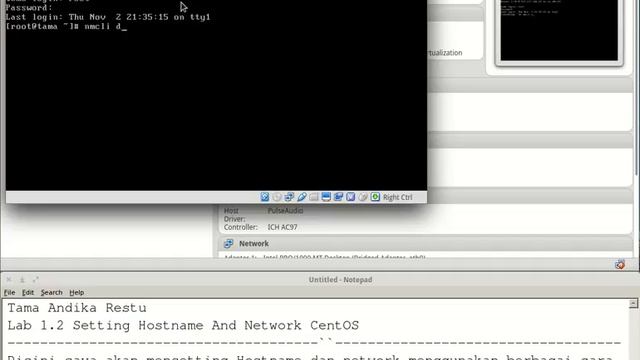The width and height of the screenshot is (640, 360).
Task: Toggle mouse integration indicator in VM status bar
Action: point(363,197)
